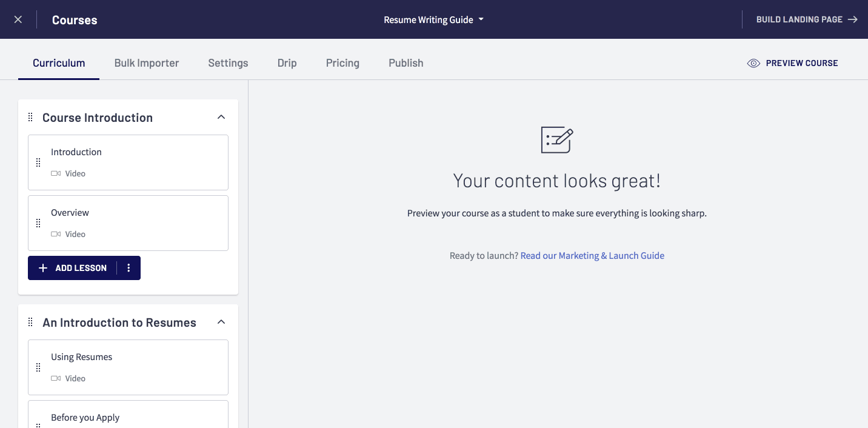Grab the drag handle of Course Introduction chapter
This screenshot has height=428, width=868.
[30, 117]
